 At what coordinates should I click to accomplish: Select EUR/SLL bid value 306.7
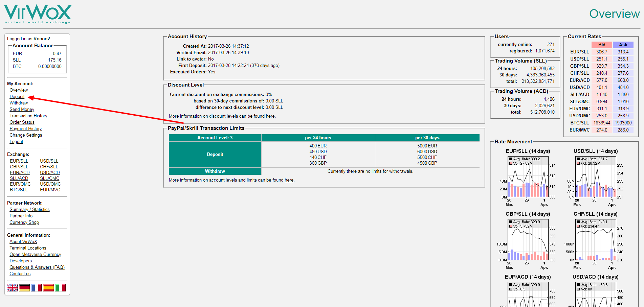click(602, 52)
